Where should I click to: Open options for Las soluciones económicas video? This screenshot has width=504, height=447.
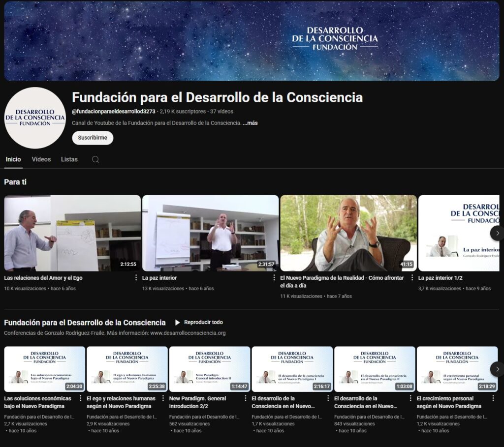tap(80, 398)
